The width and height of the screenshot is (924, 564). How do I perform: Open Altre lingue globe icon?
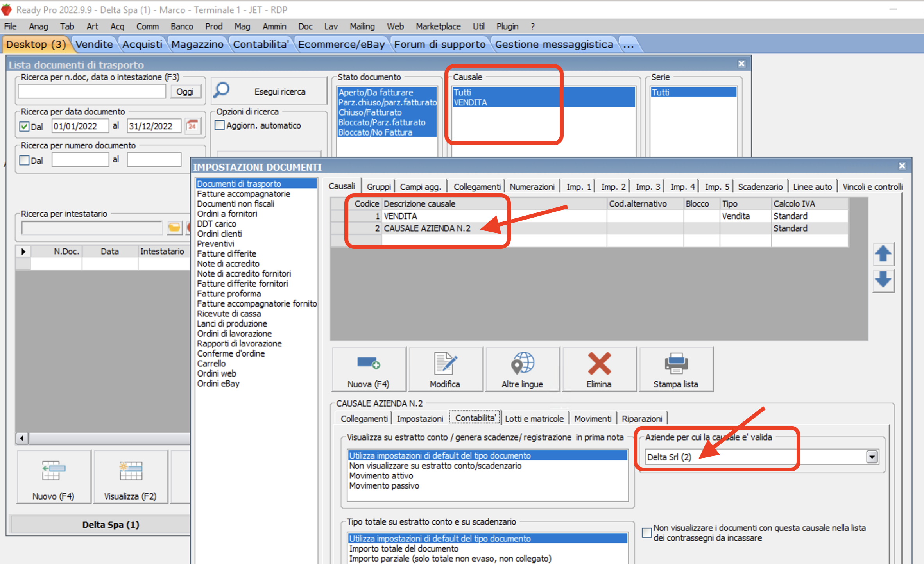click(522, 363)
